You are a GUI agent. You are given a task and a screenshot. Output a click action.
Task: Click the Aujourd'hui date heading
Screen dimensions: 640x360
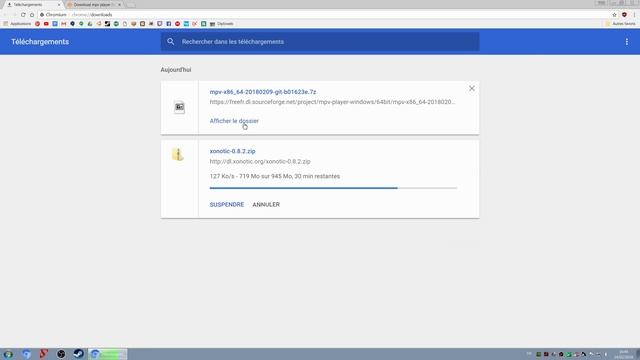[176, 70]
